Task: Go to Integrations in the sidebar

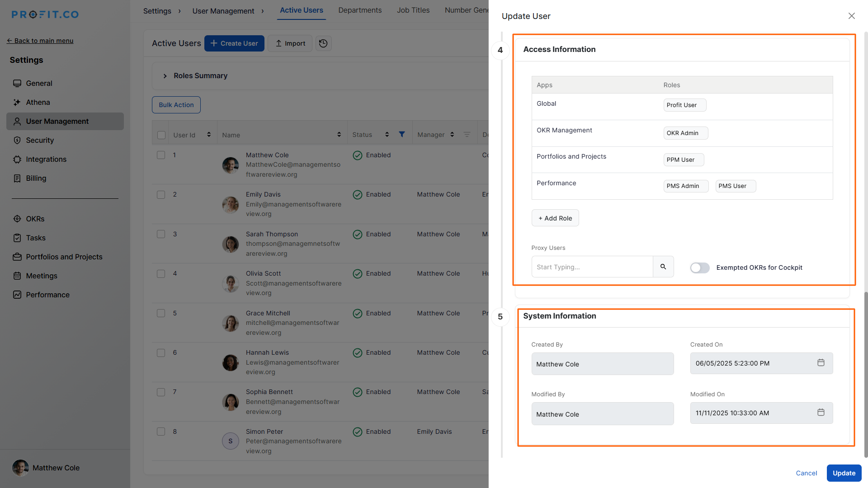Action: pyautogui.click(x=46, y=159)
